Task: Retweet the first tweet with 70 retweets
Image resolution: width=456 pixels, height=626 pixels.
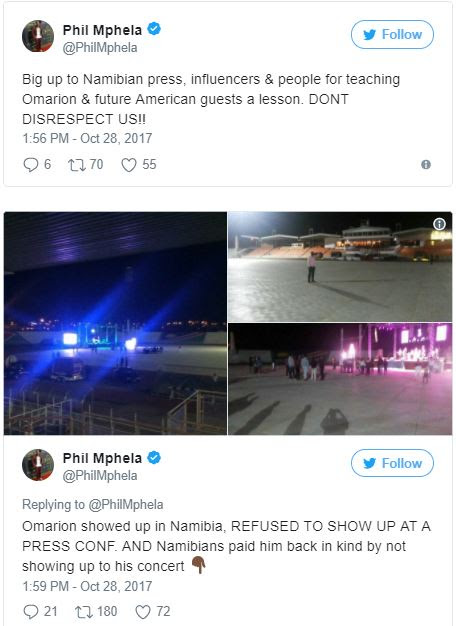Action: pyautogui.click(x=75, y=164)
